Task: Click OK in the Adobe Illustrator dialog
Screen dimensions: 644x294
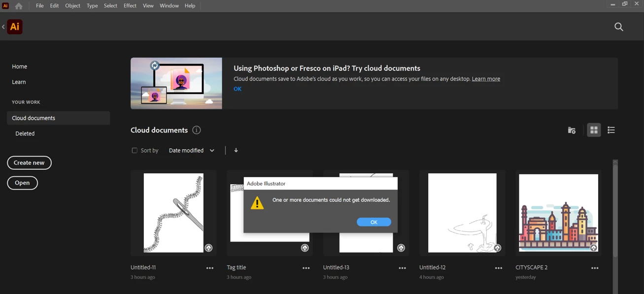Action: coord(374,222)
